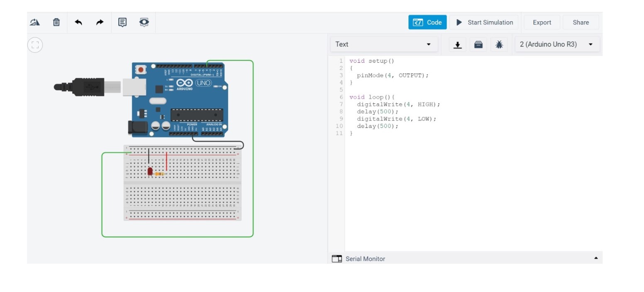Open the Text edit mode dropdown
This screenshot has height=292, width=644.
(x=384, y=44)
